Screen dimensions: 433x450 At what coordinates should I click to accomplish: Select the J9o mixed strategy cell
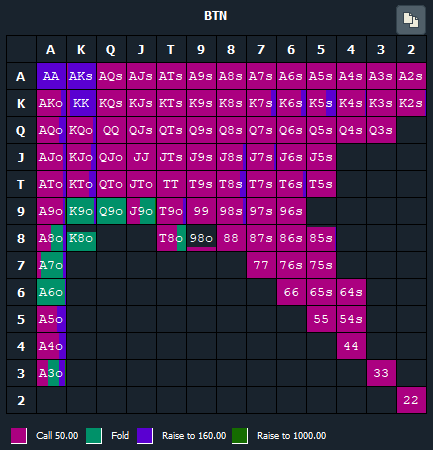tap(141, 211)
